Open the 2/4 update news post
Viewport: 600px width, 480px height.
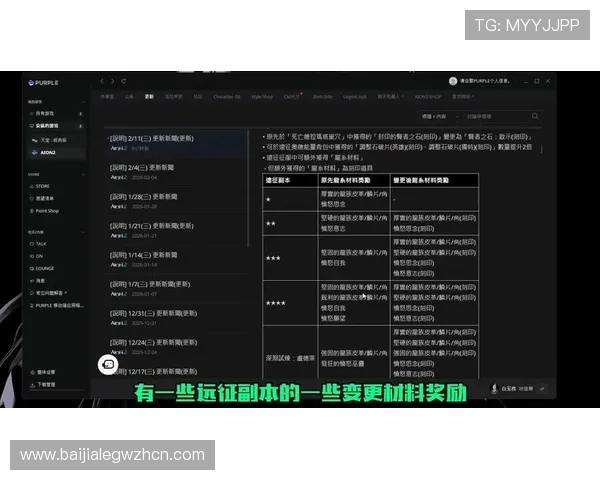click(x=176, y=172)
